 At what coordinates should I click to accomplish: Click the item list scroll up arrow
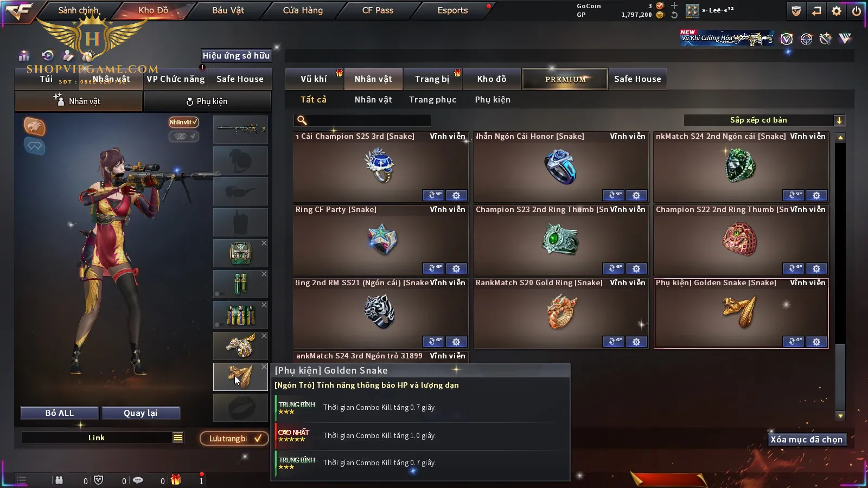[840, 138]
